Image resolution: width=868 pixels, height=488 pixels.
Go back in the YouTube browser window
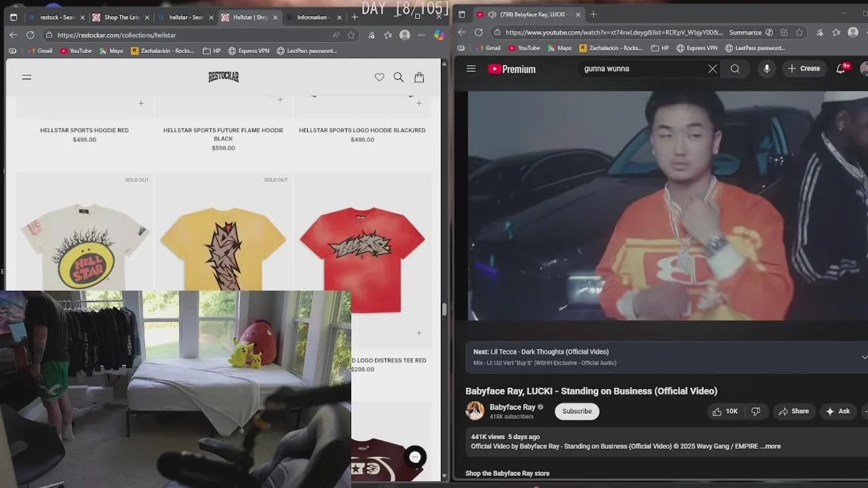pos(462,32)
